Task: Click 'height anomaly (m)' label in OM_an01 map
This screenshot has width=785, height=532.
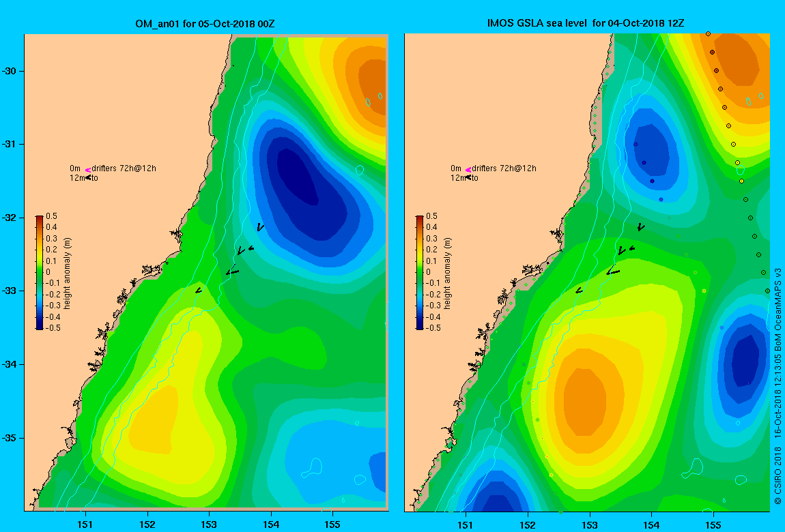Action: 68,273
